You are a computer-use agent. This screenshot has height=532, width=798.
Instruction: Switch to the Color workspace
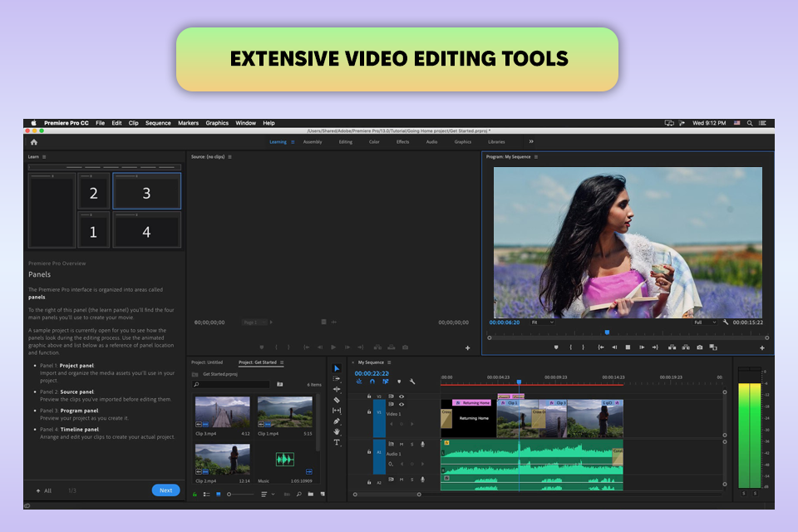point(374,142)
